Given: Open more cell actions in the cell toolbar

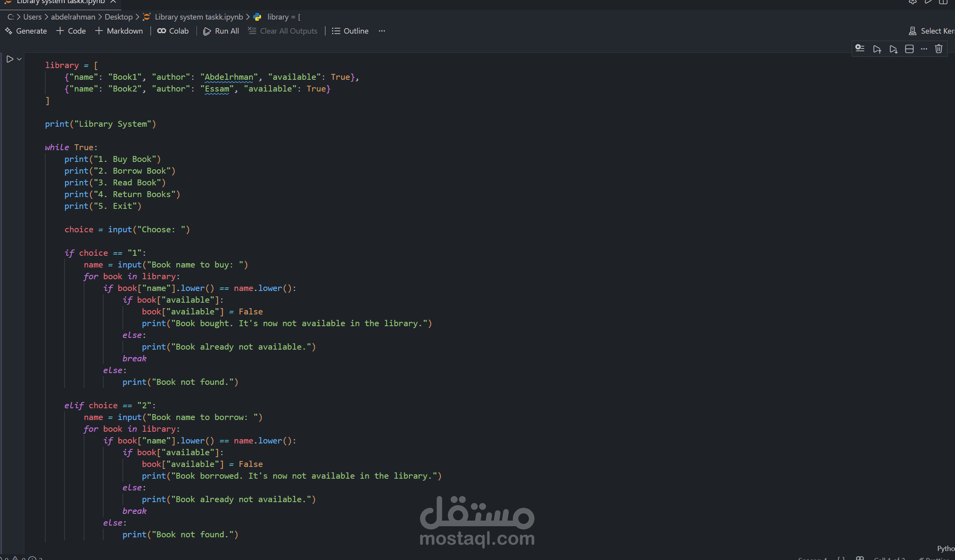Looking at the screenshot, I should [924, 49].
